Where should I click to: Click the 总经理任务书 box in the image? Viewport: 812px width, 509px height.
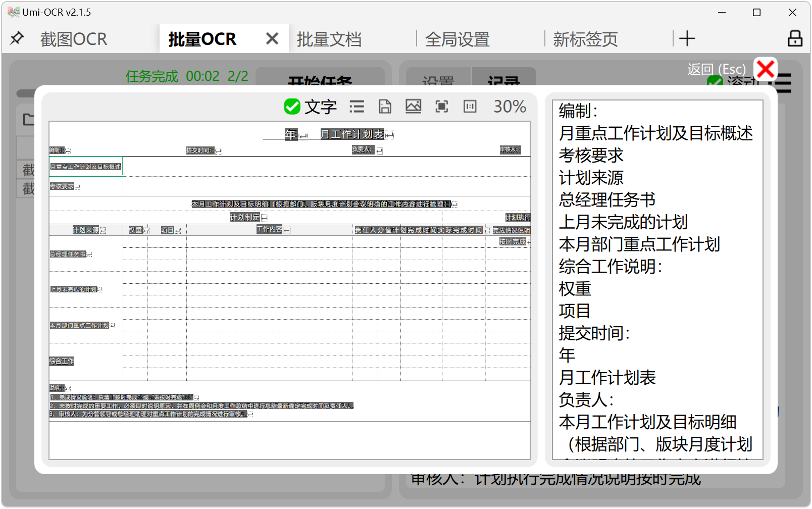coord(68,254)
